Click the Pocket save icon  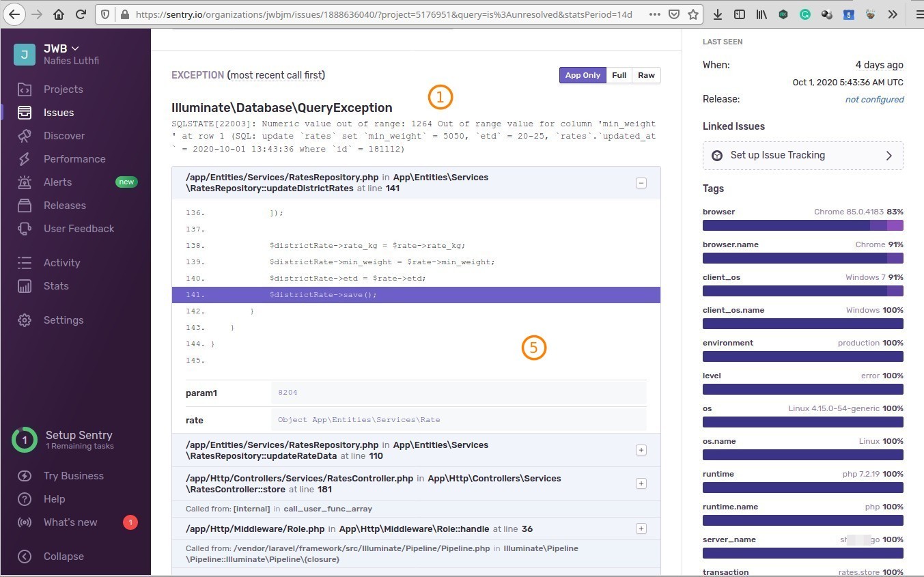tap(674, 14)
